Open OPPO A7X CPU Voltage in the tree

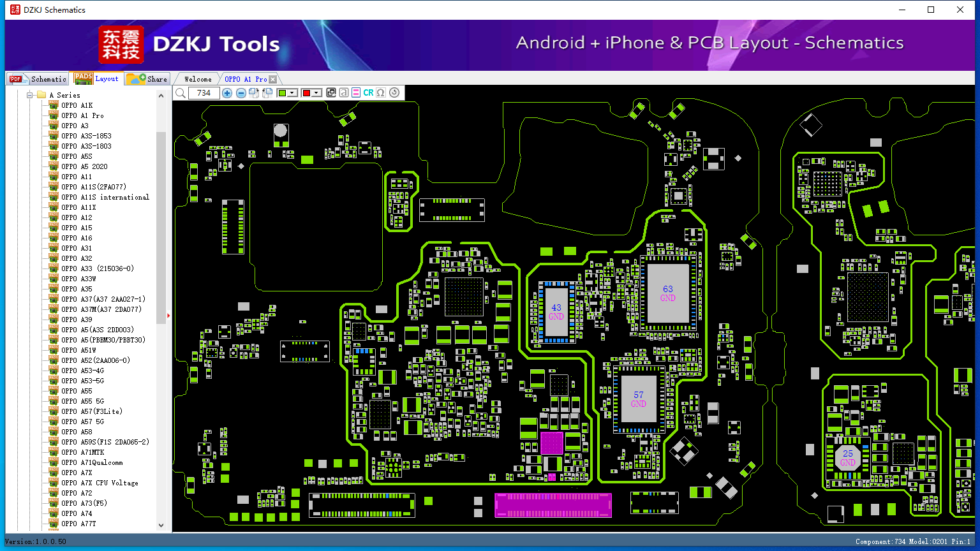point(100,483)
